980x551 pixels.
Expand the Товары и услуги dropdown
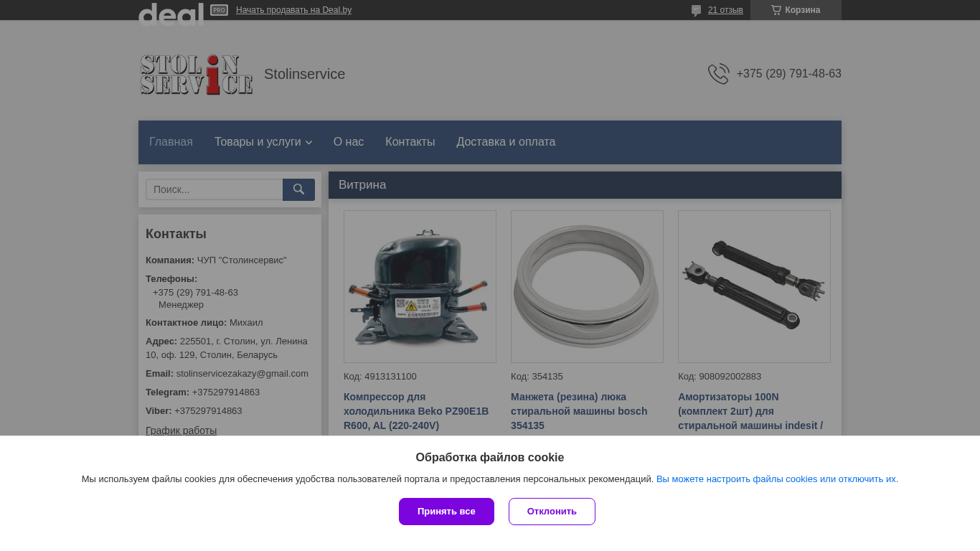point(263,142)
